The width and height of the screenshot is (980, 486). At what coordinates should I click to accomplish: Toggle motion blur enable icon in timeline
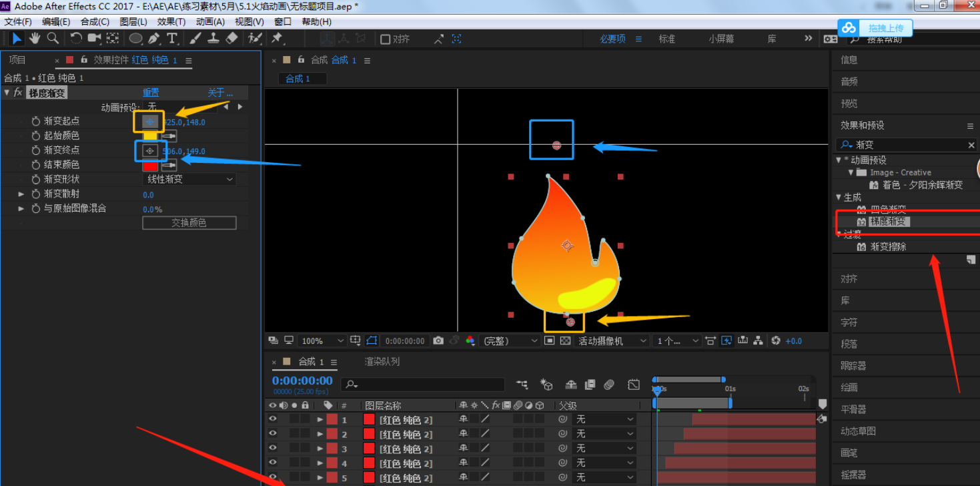click(x=608, y=385)
